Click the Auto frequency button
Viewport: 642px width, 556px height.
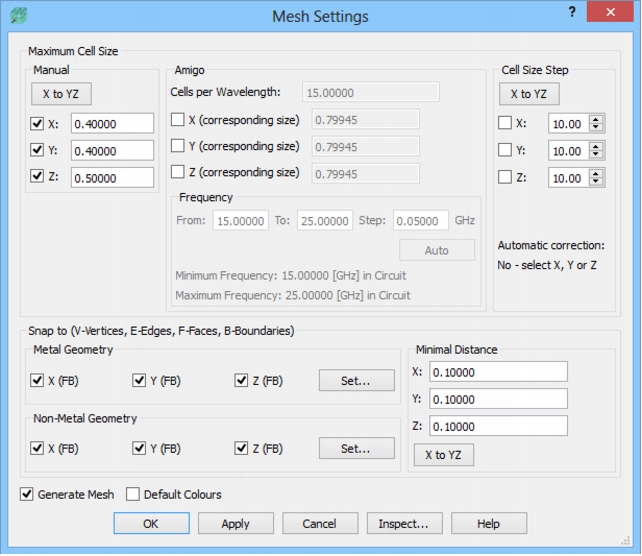[437, 250]
